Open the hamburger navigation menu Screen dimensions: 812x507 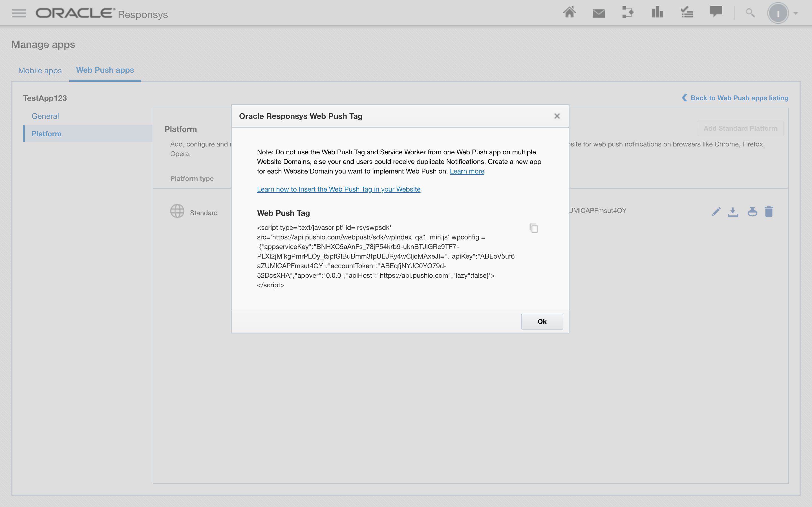pos(19,13)
